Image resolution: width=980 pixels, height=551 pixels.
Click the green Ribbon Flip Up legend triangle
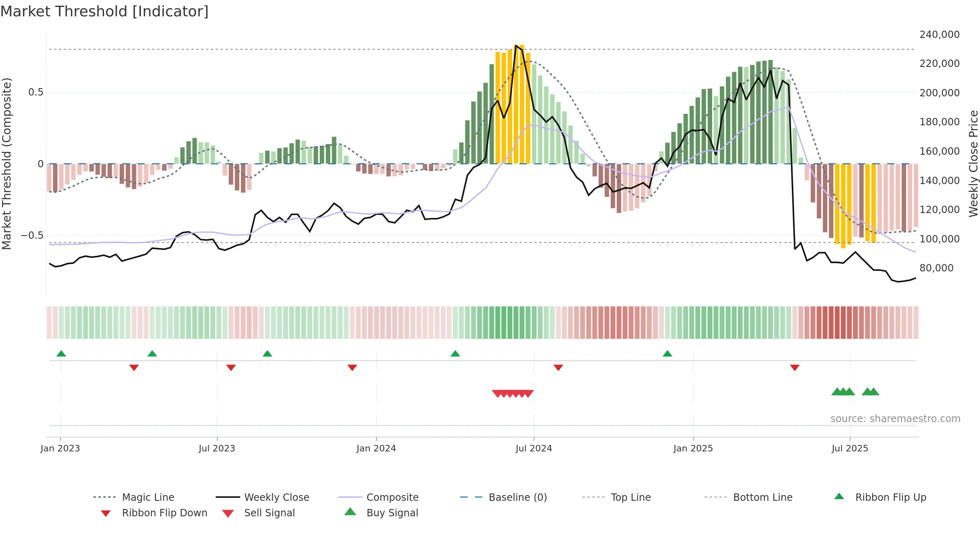pyautogui.click(x=839, y=496)
